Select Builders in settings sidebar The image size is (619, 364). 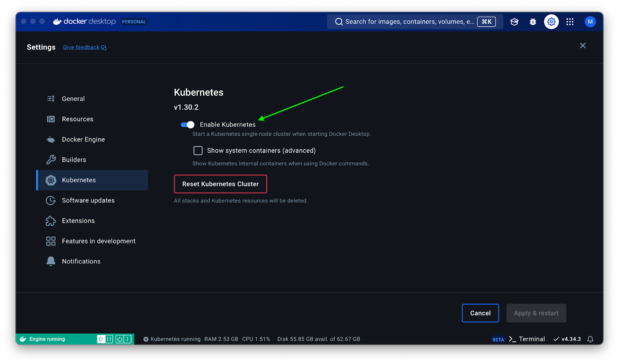pos(92,160)
